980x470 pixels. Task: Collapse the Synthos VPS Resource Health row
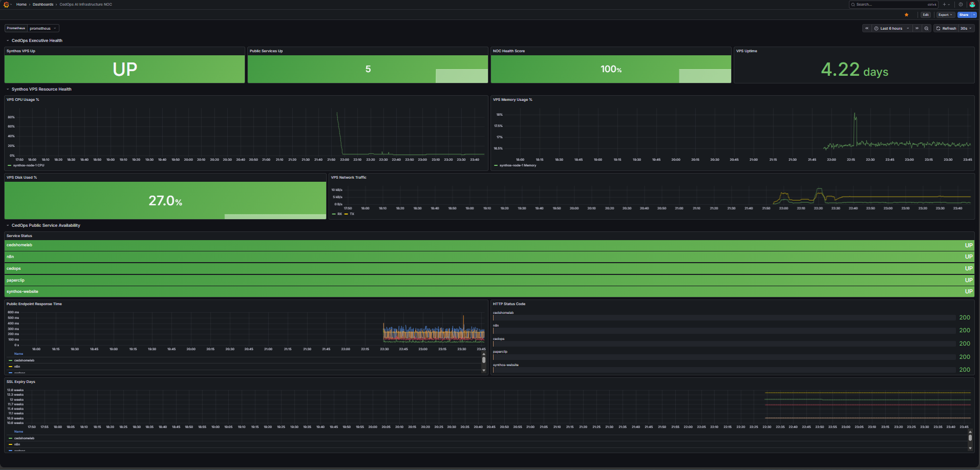pyautogui.click(x=8, y=89)
